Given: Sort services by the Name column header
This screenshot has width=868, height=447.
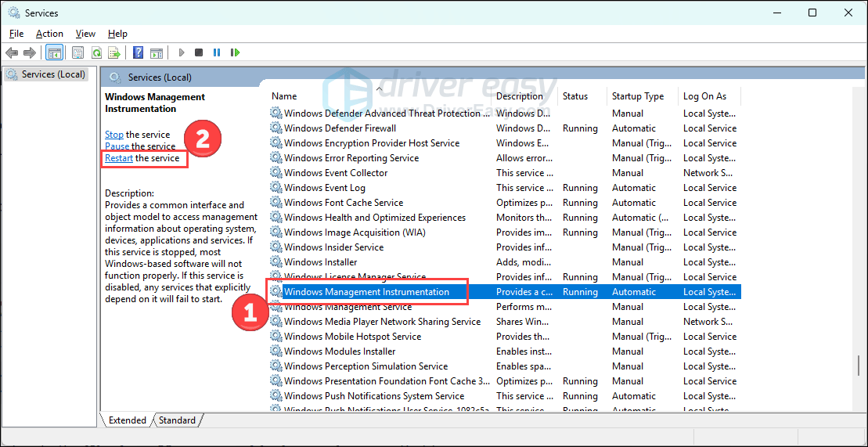Looking at the screenshot, I should click(x=284, y=96).
